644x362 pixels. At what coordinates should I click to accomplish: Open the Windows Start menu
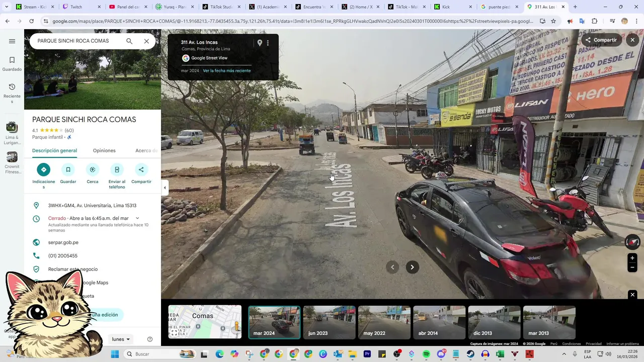[x=115, y=354]
